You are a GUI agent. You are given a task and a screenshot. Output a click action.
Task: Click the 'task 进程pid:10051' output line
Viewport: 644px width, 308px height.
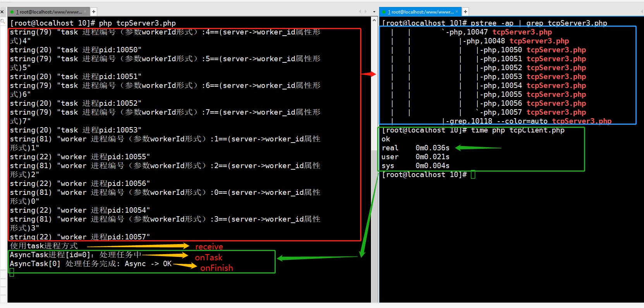[76, 77]
